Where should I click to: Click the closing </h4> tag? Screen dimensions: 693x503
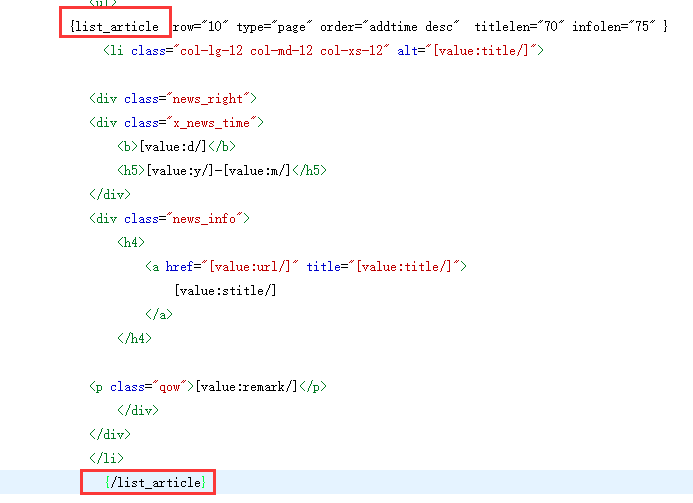pos(134,338)
